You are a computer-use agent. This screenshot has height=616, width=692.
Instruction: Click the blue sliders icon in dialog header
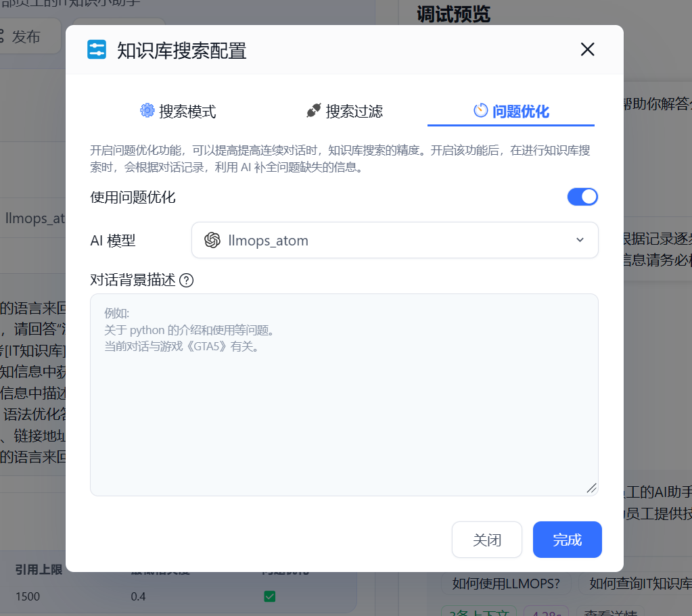96,49
